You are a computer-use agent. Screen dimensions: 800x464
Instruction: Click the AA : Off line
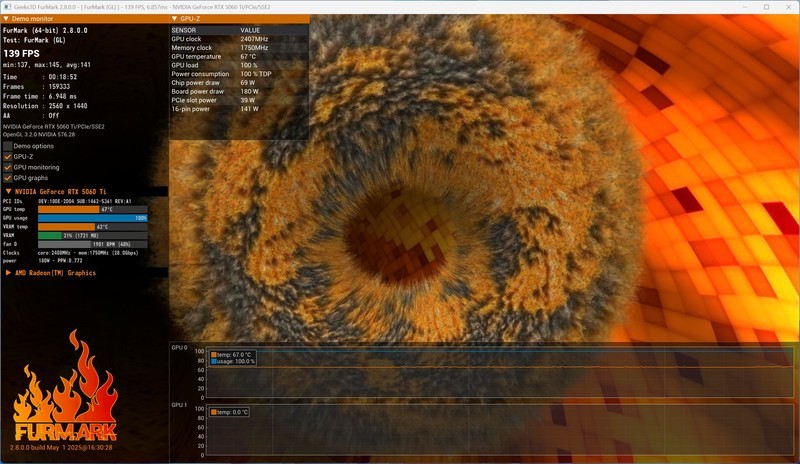pos(31,116)
